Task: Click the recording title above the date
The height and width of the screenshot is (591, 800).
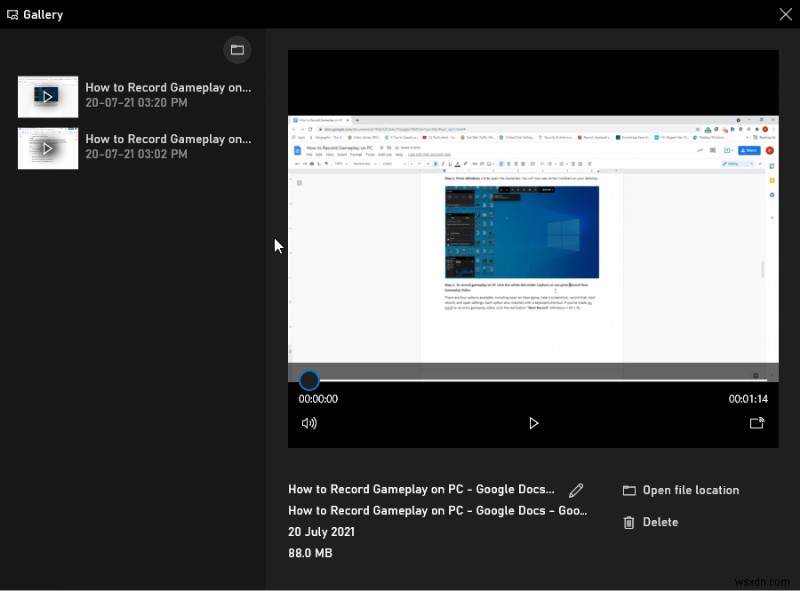Action: (437, 511)
